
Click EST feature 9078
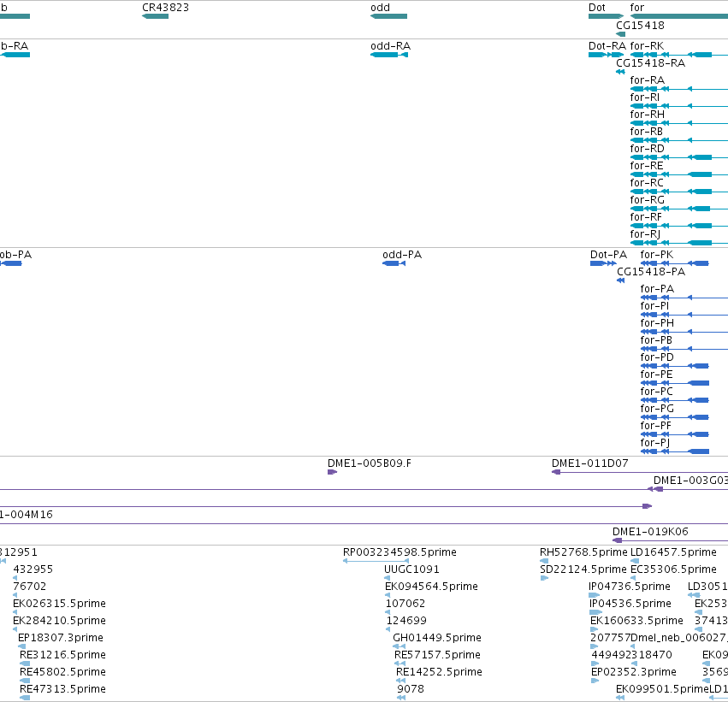401,699
